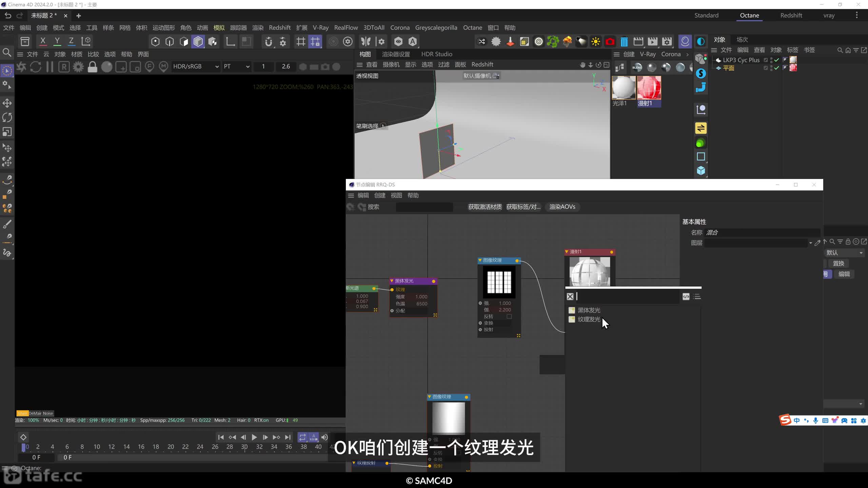Open the 图层 layer dropdown arrow
868x488 pixels.
pyautogui.click(x=811, y=243)
